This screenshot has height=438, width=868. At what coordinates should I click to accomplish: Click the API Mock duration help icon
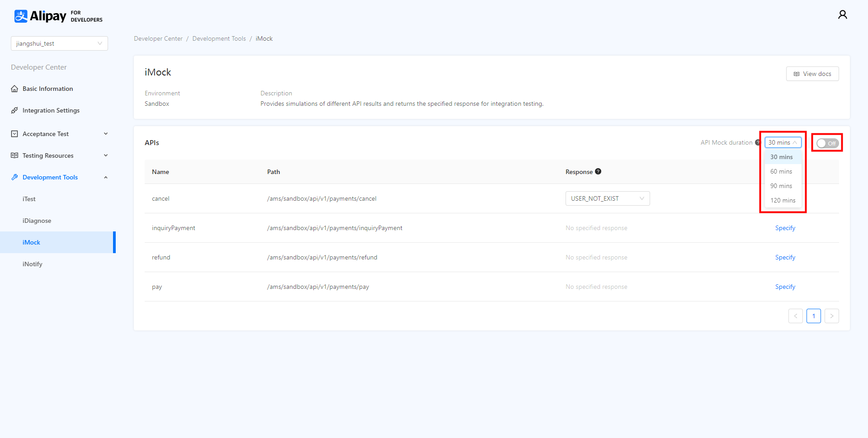pos(758,142)
